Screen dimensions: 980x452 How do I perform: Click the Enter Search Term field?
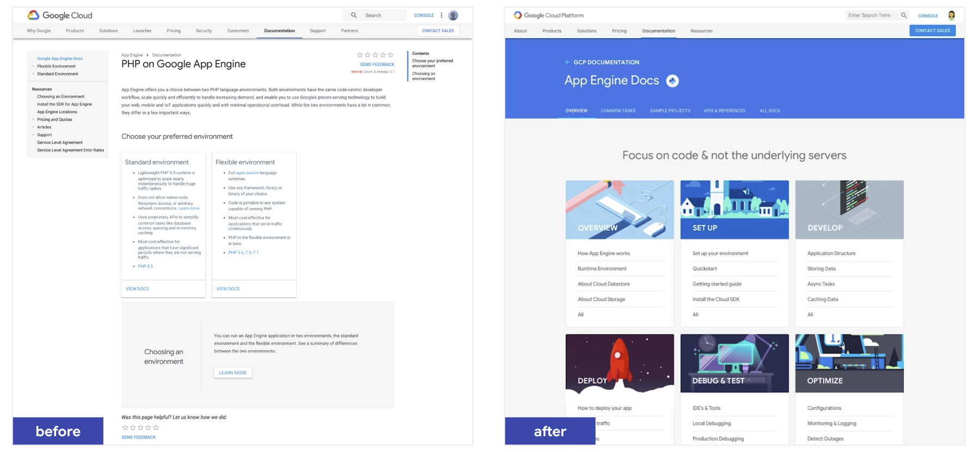pos(870,15)
